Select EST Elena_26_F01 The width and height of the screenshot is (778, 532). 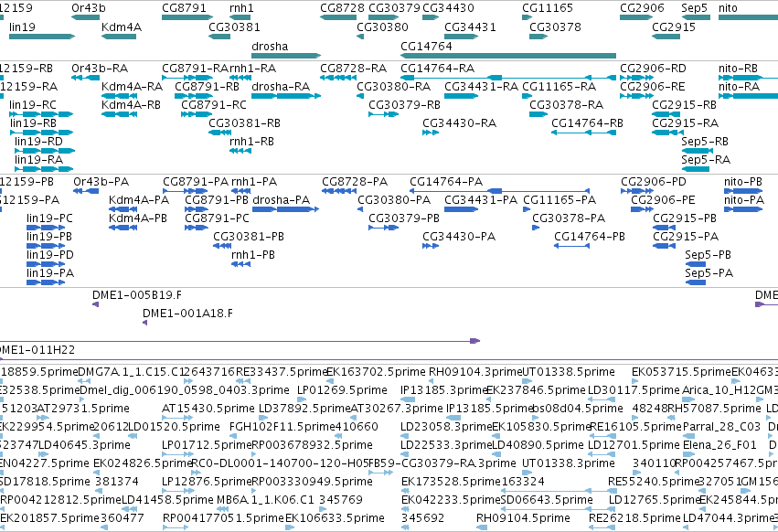(687, 454)
